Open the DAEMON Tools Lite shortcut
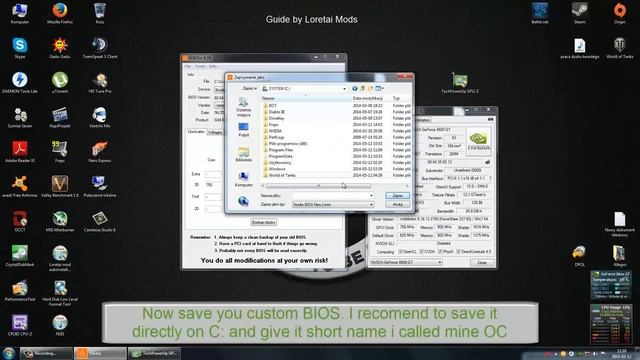Screen dimensions: 640x360 click(20, 82)
